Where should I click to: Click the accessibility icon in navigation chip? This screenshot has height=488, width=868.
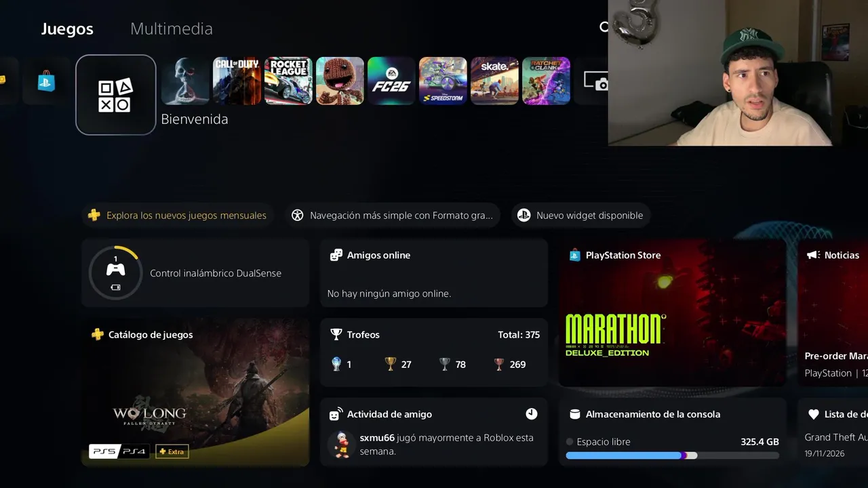coord(297,216)
